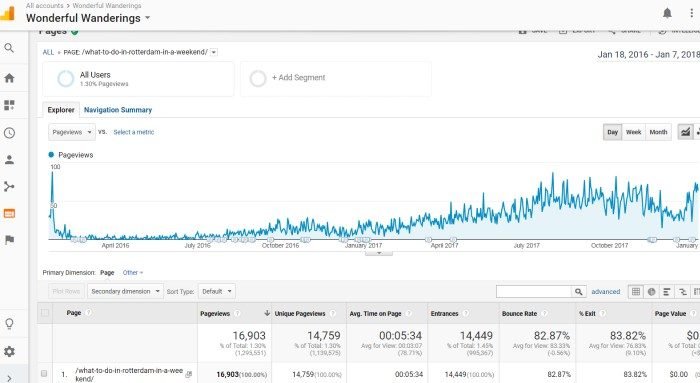The height and width of the screenshot is (383, 700).
Task: Open Entrances column help icon
Action: [465, 313]
